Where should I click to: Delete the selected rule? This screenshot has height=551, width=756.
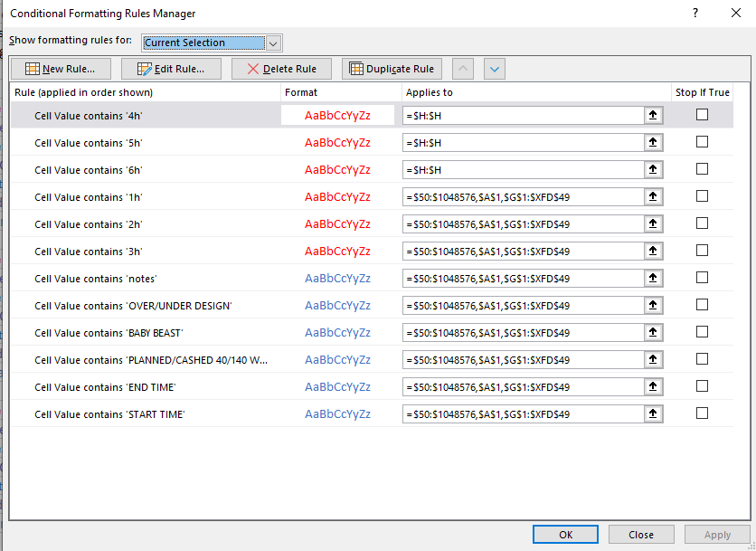pos(281,69)
